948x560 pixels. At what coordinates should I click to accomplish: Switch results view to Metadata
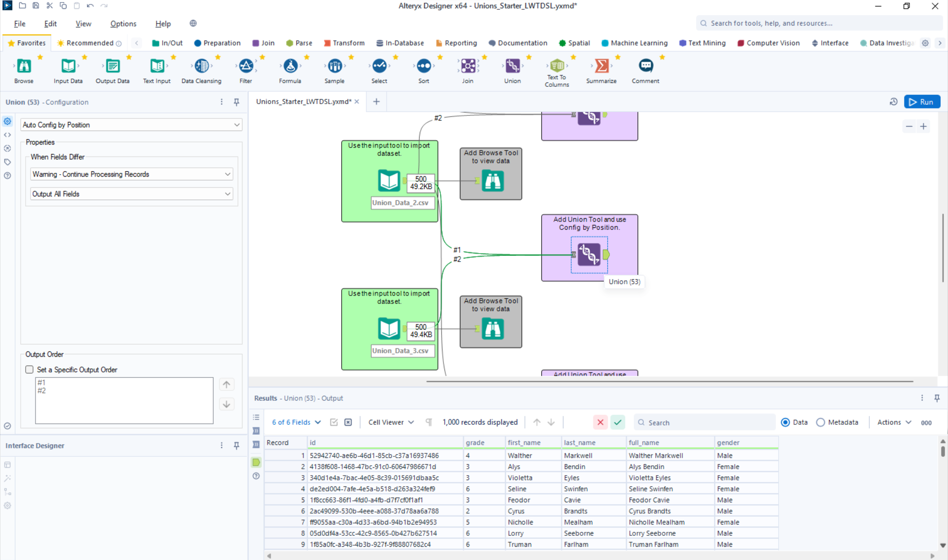coord(821,422)
